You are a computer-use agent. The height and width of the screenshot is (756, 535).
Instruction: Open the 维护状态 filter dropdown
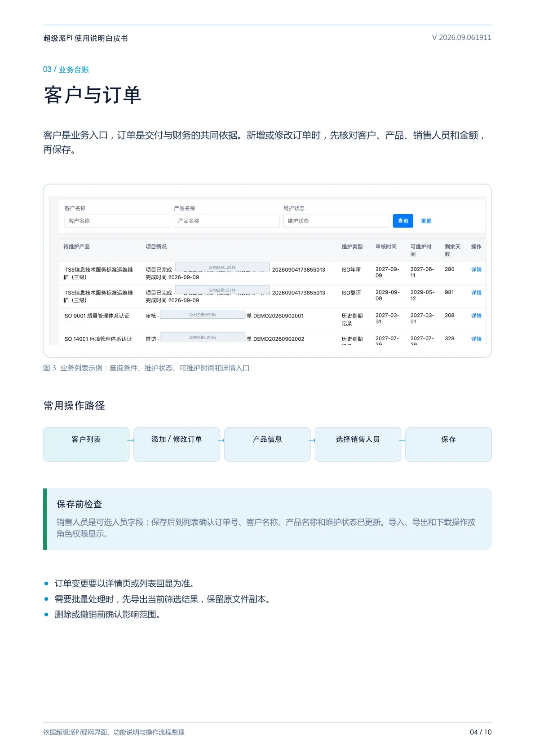click(x=336, y=221)
